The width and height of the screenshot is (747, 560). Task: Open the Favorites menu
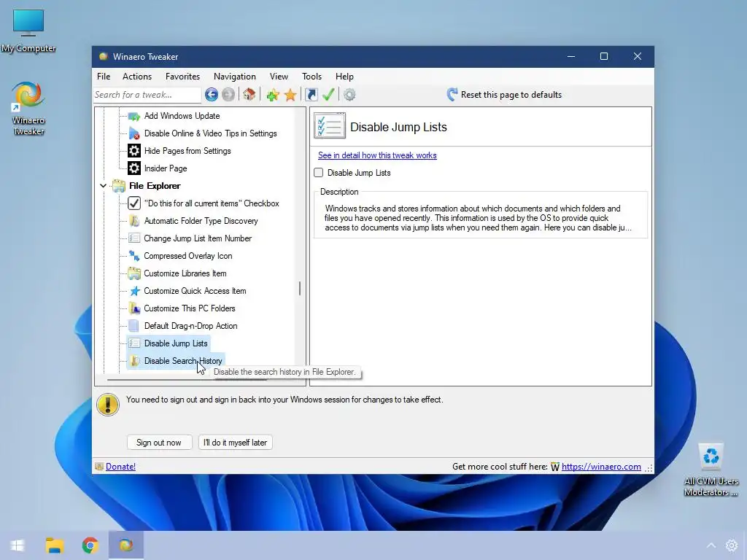click(182, 76)
